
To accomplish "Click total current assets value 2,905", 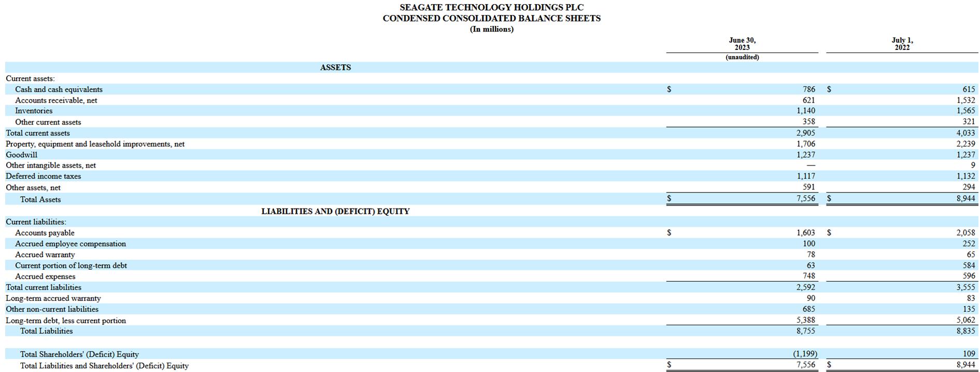I will tap(806, 133).
